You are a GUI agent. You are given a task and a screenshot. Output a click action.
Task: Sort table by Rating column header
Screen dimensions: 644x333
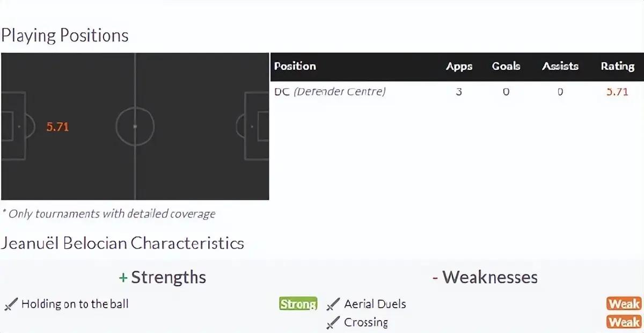pyautogui.click(x=617, y=66)
